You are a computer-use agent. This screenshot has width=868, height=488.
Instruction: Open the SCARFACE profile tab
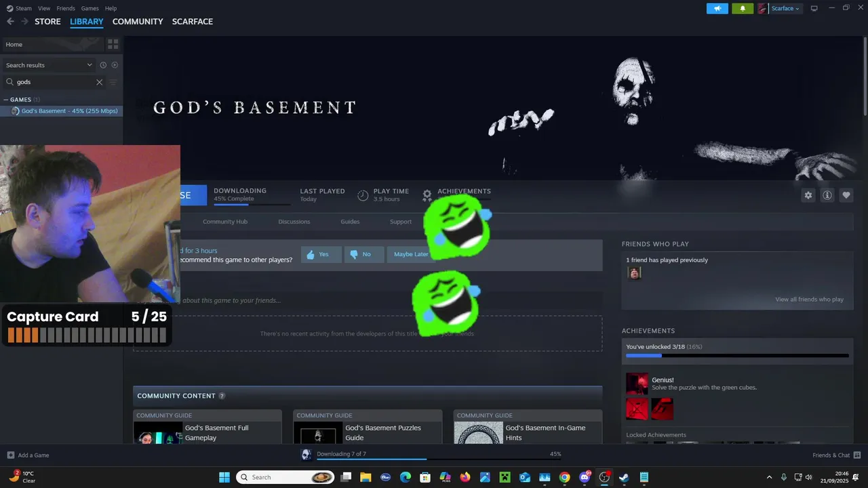click(x=193, y=22)
